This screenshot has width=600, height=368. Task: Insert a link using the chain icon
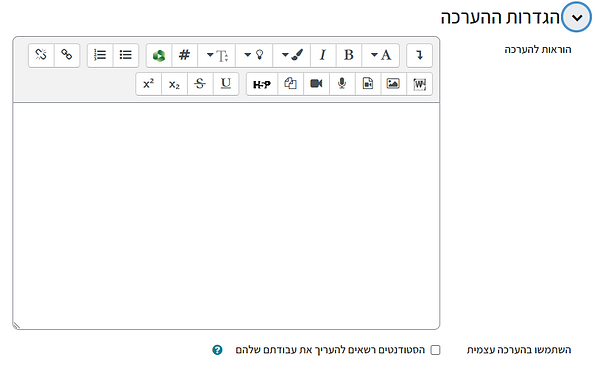[x=67, y=55]
